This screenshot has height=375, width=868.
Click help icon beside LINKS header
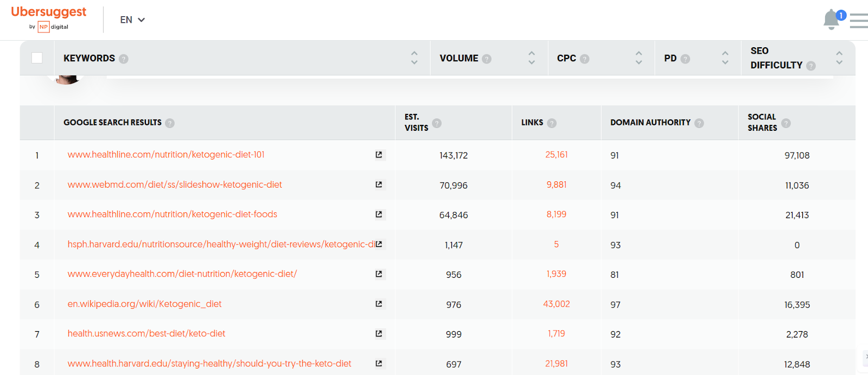pos(552,123)
